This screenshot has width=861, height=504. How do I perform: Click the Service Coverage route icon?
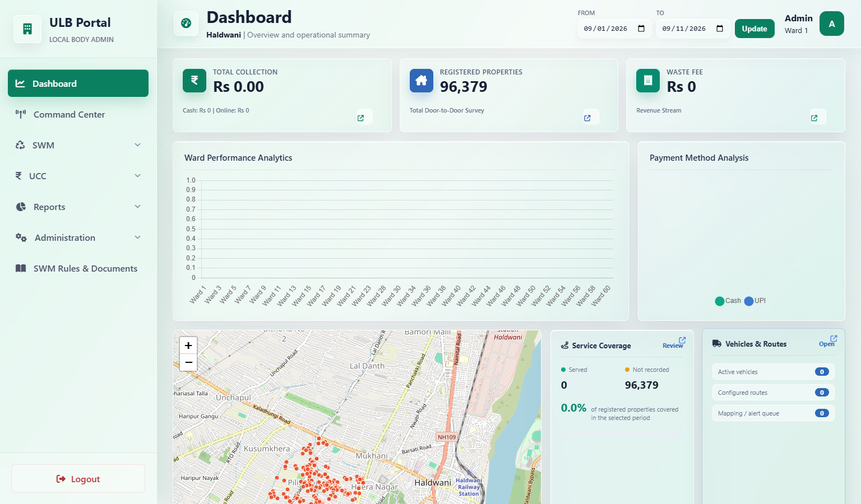pyautogui.click(x=564, y=346)
